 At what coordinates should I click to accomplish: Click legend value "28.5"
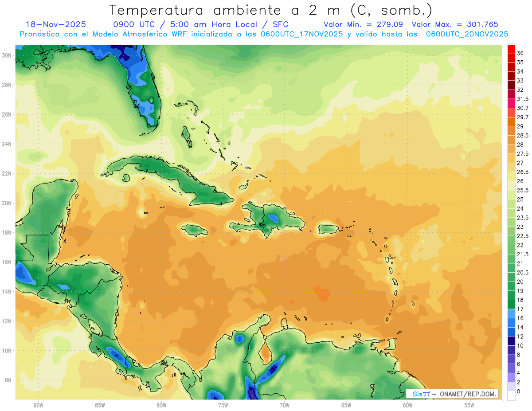click(522, 135)
